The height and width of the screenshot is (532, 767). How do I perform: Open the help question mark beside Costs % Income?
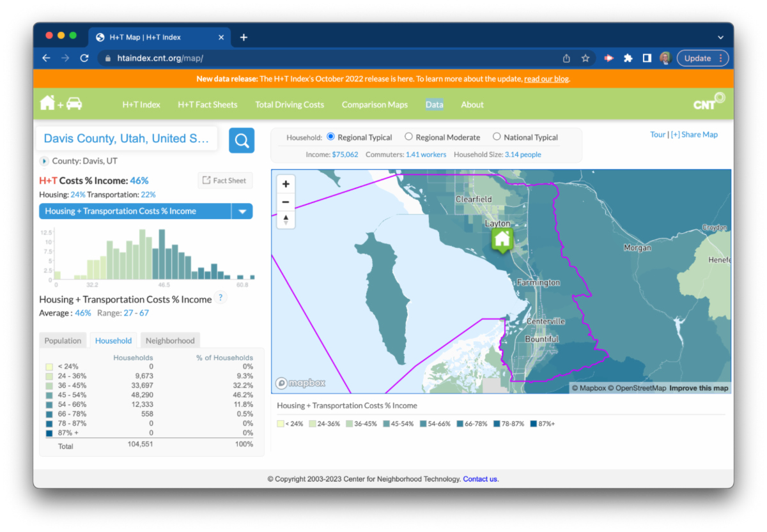tap(221, 297)
